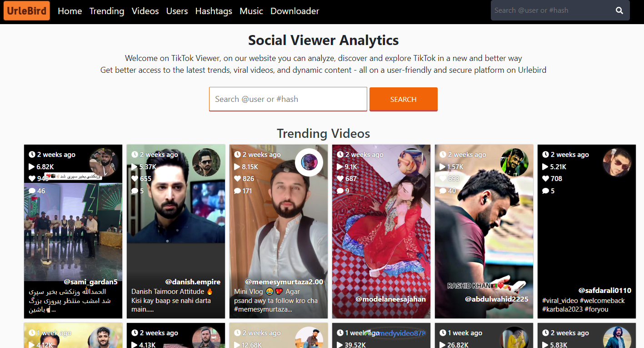
Task: Select Music in the top navigation
Action: tap(251, 11)
